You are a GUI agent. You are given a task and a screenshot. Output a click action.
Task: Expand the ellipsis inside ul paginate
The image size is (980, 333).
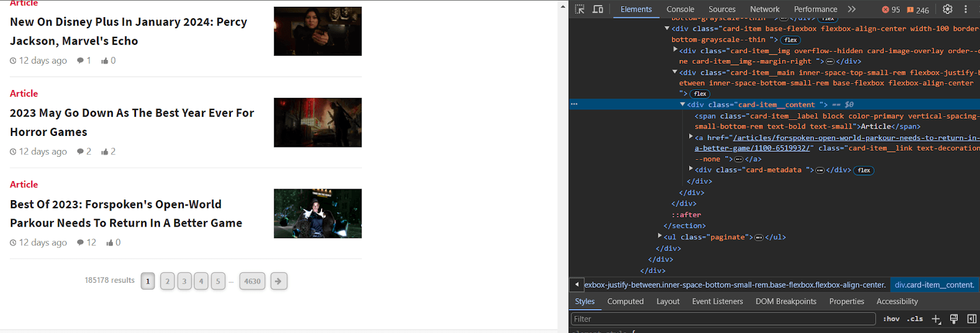759,238
